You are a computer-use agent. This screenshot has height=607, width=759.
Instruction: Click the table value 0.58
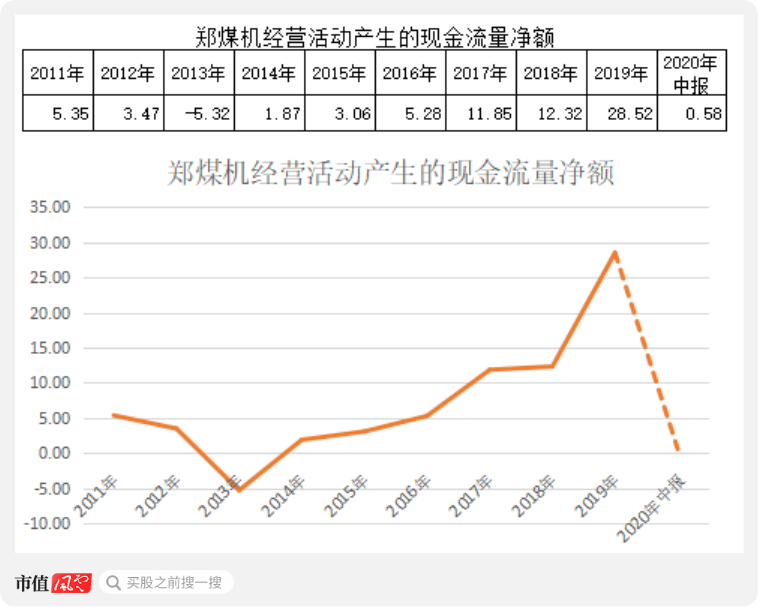[x=704, y=114]
